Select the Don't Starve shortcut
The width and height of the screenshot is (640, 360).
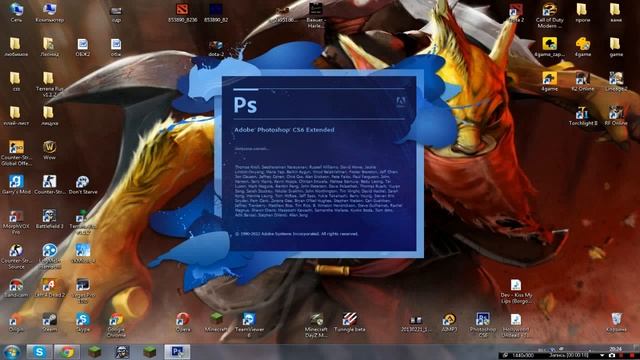coord(83,184)
